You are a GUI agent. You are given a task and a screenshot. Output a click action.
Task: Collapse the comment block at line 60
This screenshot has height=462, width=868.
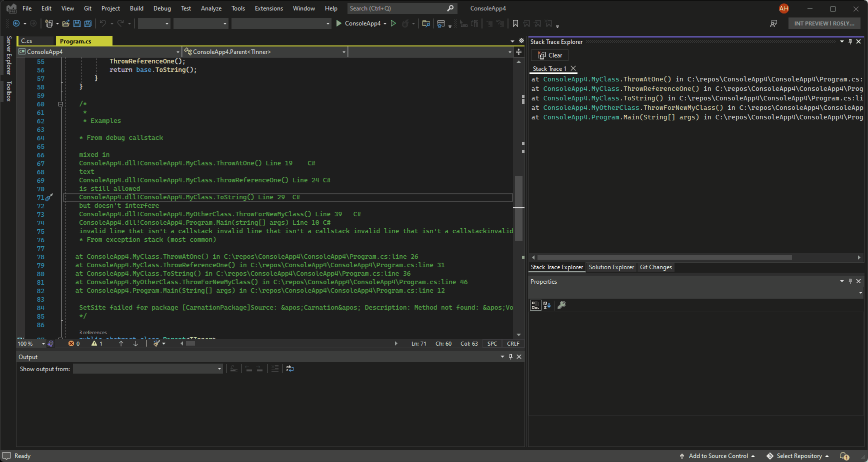click(x=60, y=104)
